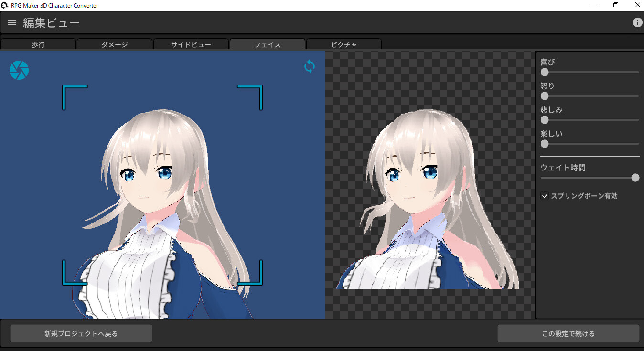The width and height of the screenshot is (644, 351).
Task: Click the ウェイト時間 slider handle
Action: click(x=635, y=177)
